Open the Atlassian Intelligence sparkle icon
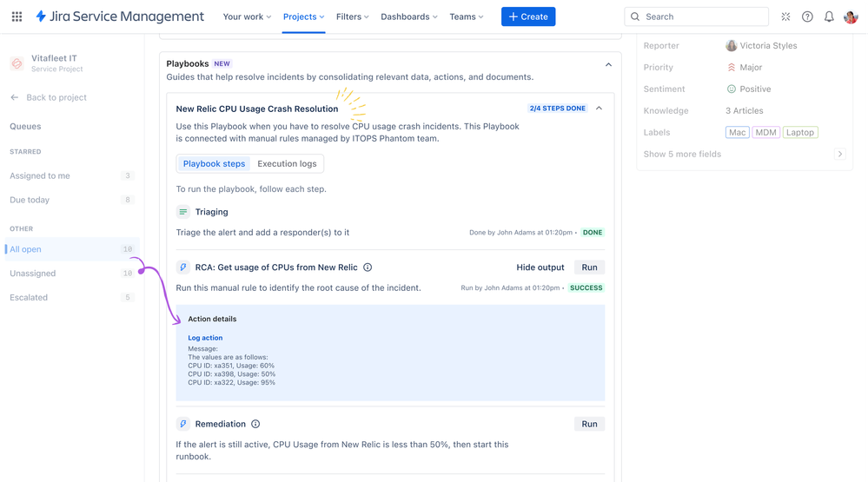This screenshot has width=868, height=482. pos(785,17)
